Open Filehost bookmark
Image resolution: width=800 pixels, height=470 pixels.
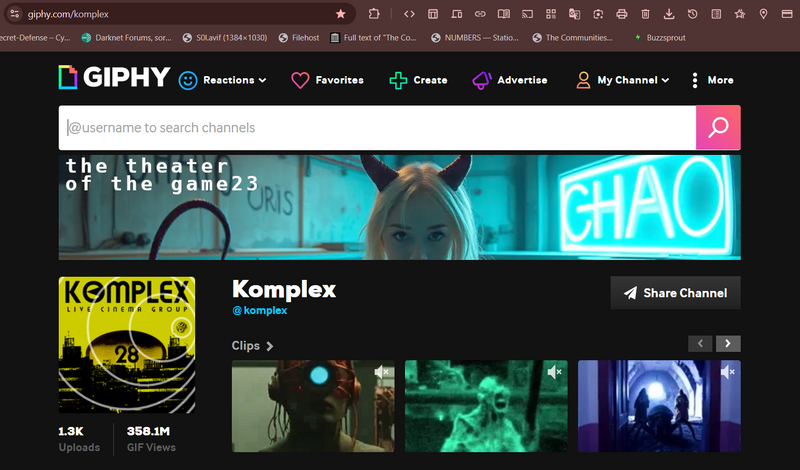pyautogui.click(x=299, y=38)
